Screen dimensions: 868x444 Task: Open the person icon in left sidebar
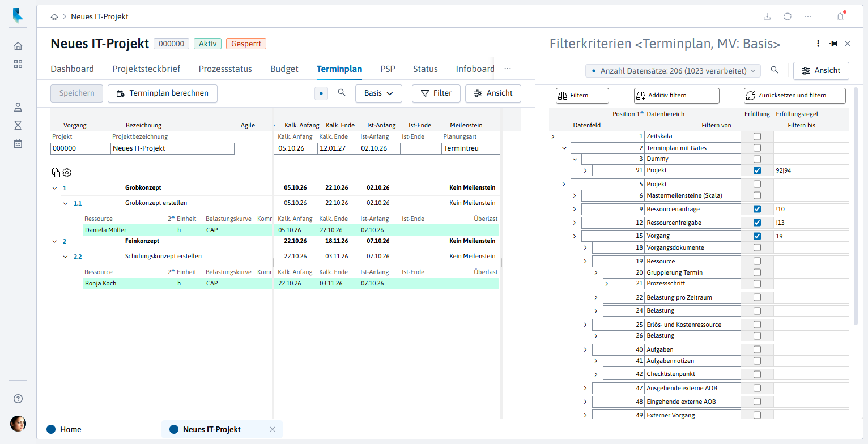point(18,107)
